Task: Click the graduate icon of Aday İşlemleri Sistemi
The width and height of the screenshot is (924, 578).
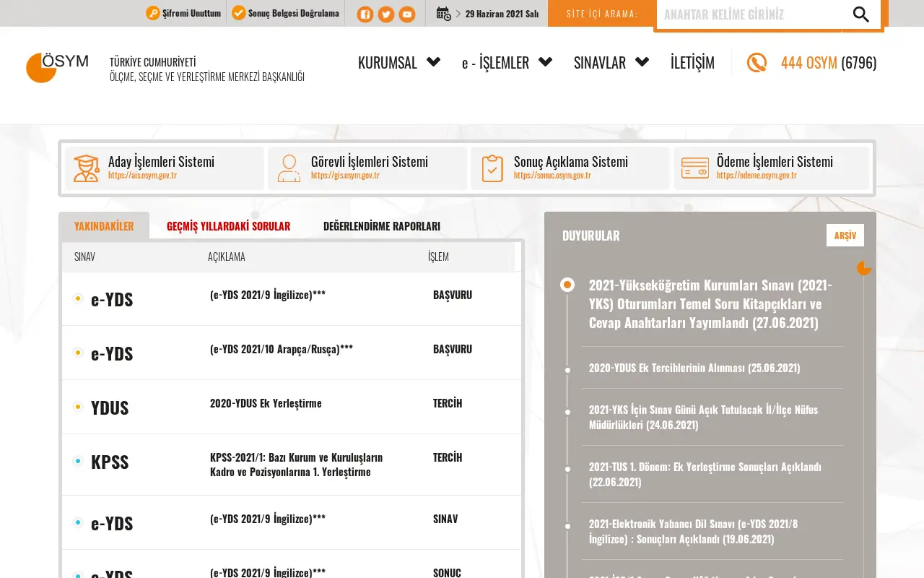Action: coord(86,168)
